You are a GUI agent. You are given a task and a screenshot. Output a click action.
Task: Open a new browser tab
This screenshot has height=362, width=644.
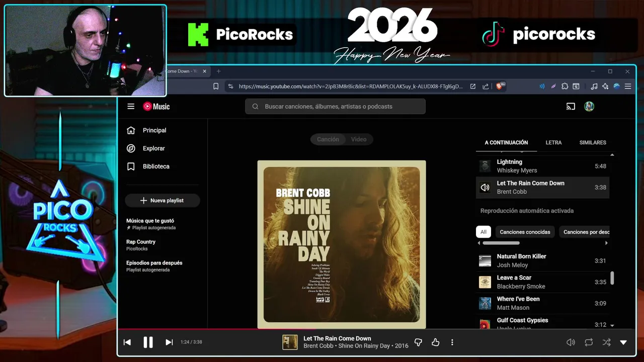tap(218, 71)
